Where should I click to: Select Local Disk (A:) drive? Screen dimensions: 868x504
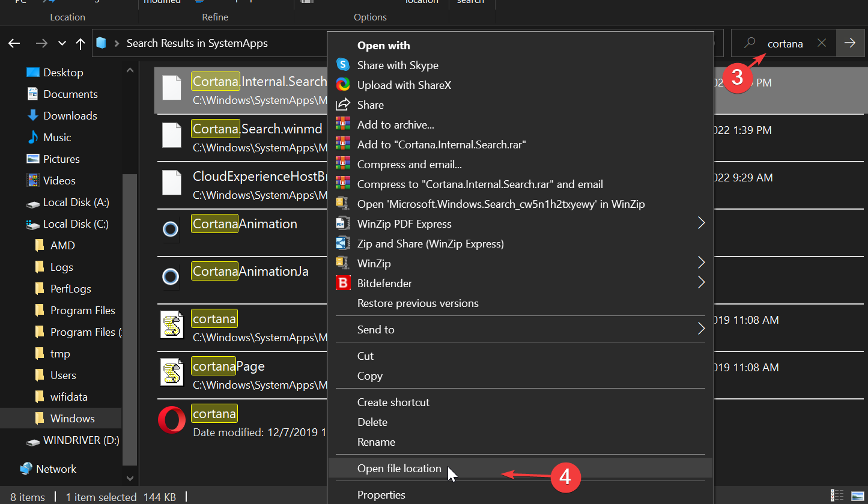(76, 202)
